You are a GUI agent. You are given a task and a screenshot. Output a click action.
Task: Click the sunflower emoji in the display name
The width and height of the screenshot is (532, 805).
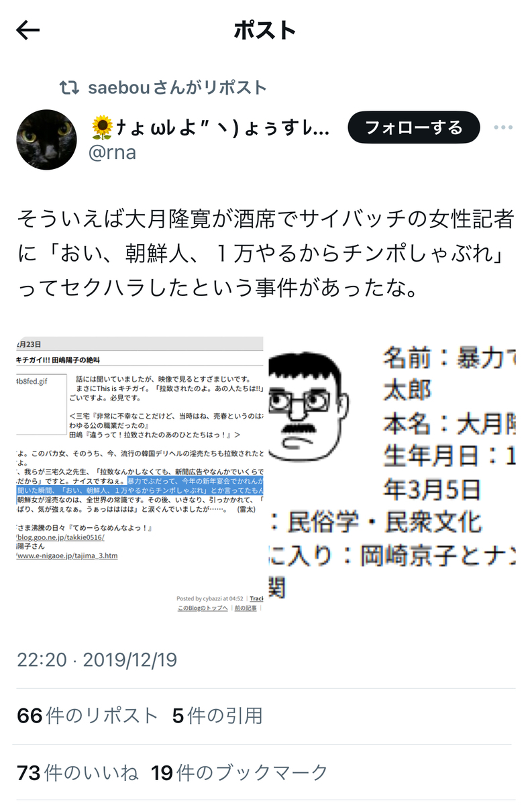pos(101,127)
